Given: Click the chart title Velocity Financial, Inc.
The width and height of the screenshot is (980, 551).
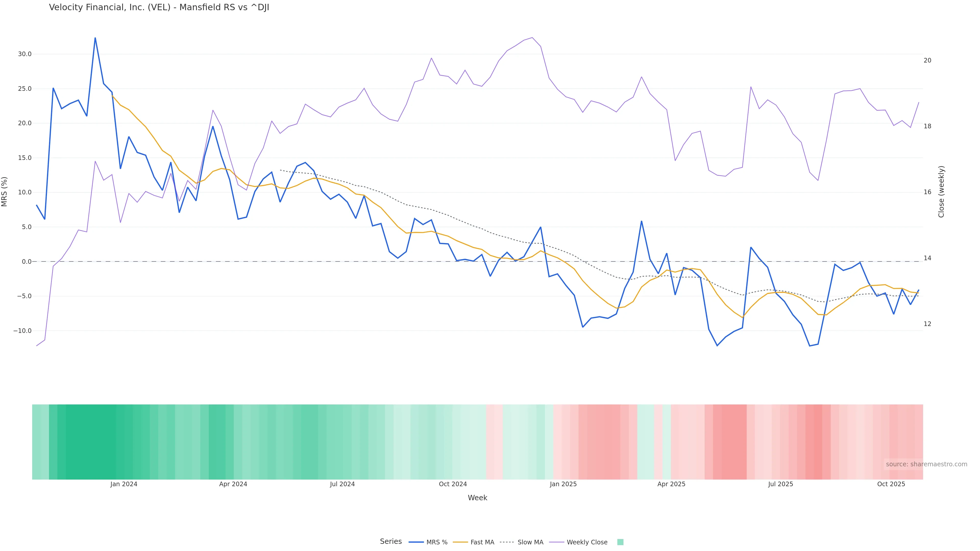Looking at the screenshot, I should tap(159, 8).
